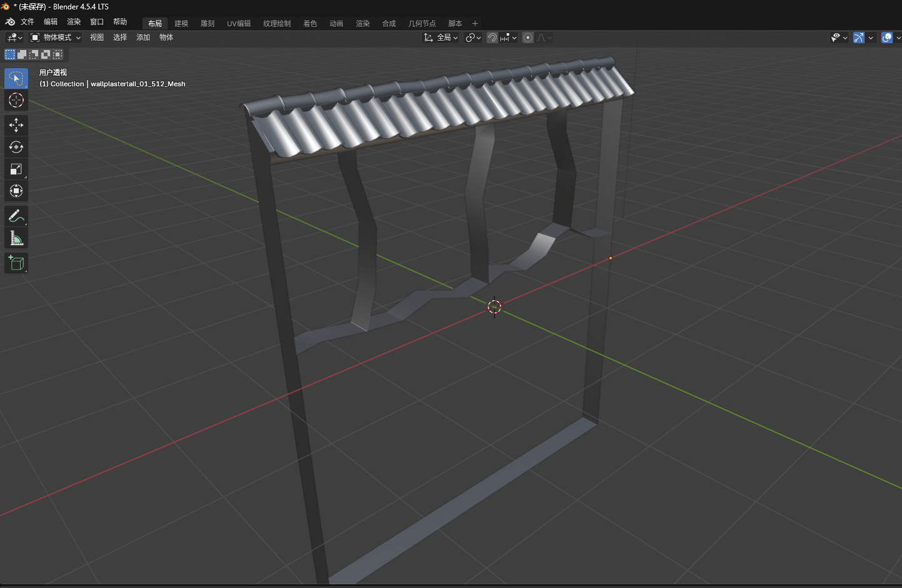Choose the Measure ruler tool
Viewport: 902px width, 588px height.
point(16,238)
